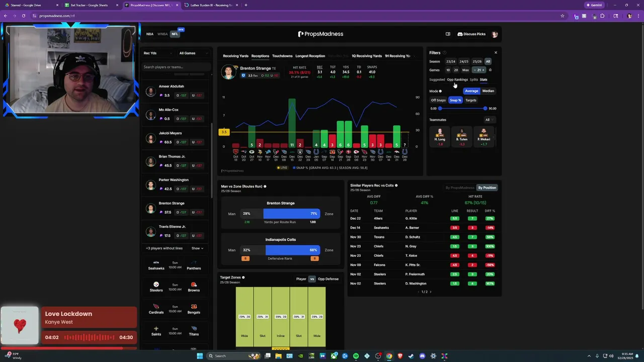Viewport: 644px width, 362px height.
Task: Switch to the Longest Reception tab
Action: coord(310,56)
